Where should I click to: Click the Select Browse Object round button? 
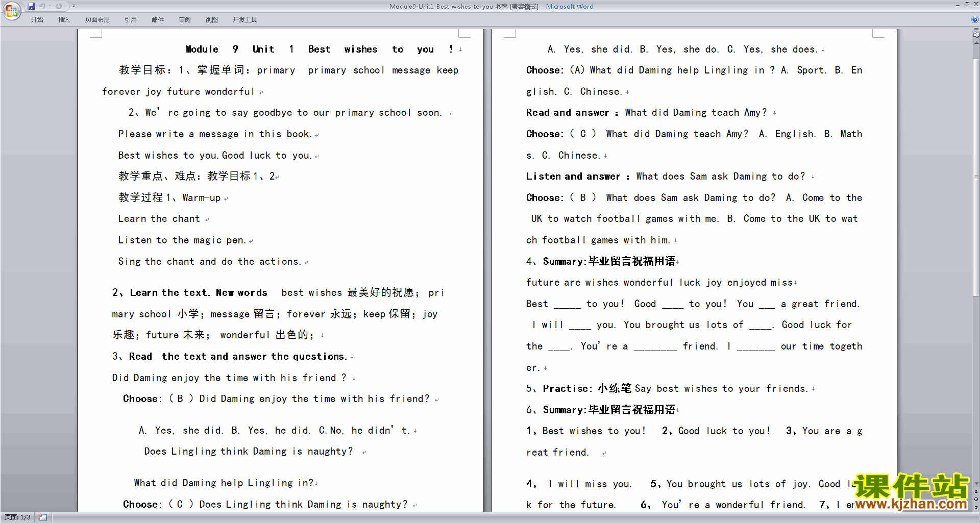tap(976, 500)
